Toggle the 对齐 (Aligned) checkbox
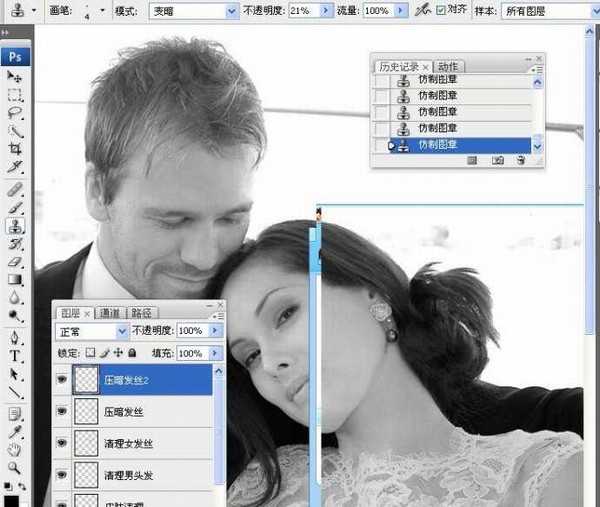This screenshot has height=507, width=600. tap(441, 10)
